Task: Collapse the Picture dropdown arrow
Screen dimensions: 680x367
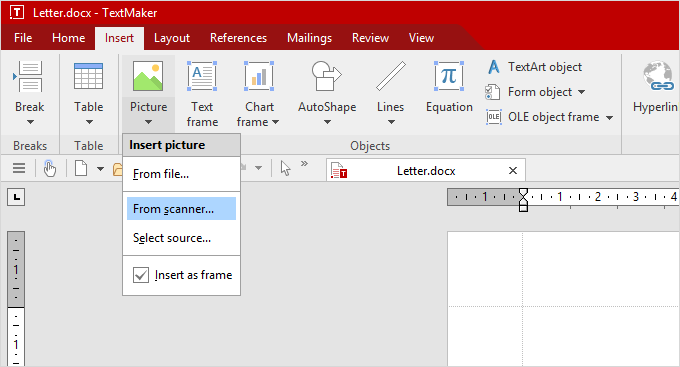Action: (x=148, y=122)
